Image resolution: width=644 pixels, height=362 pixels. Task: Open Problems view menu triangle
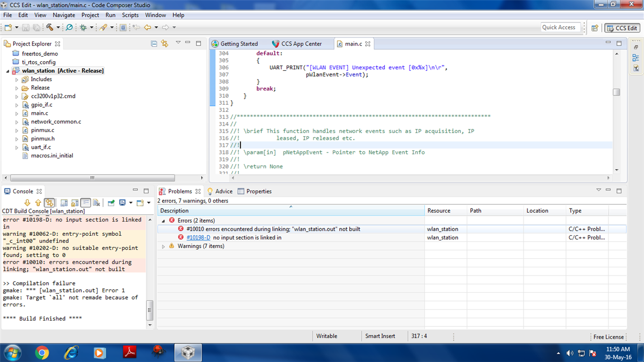(x=598, y=191)
